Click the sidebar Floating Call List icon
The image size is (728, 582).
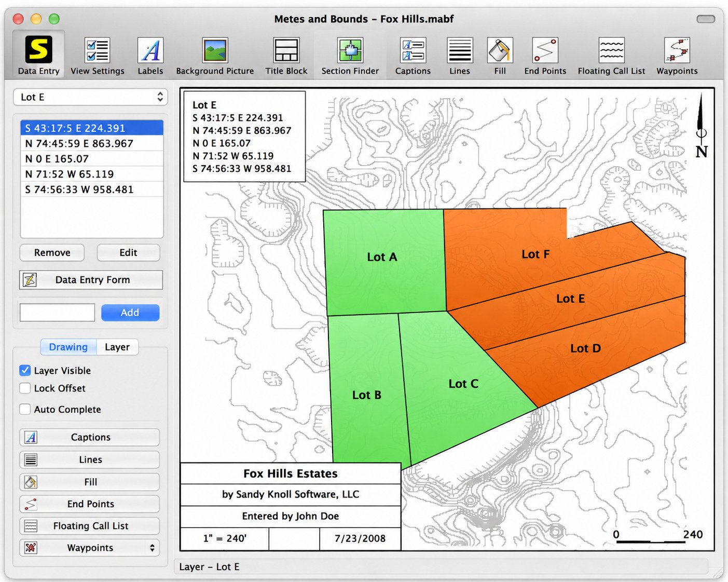pos(31,526)
